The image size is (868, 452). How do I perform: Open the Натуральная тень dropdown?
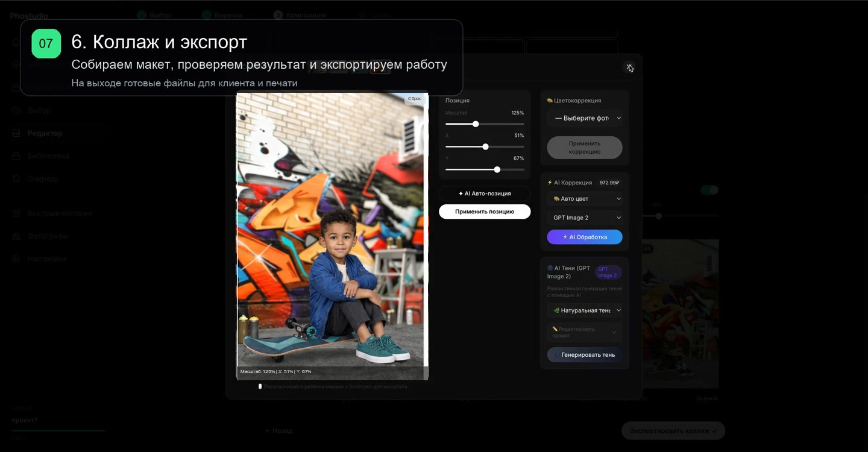click(585, 310)
